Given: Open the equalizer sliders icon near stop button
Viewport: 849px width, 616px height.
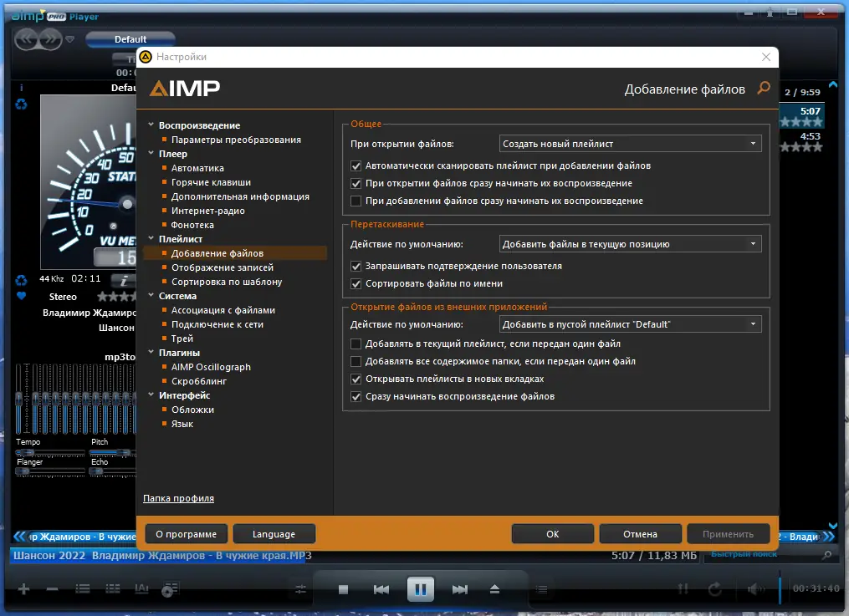Looking at the screenshot, I should tap(300, 589).
